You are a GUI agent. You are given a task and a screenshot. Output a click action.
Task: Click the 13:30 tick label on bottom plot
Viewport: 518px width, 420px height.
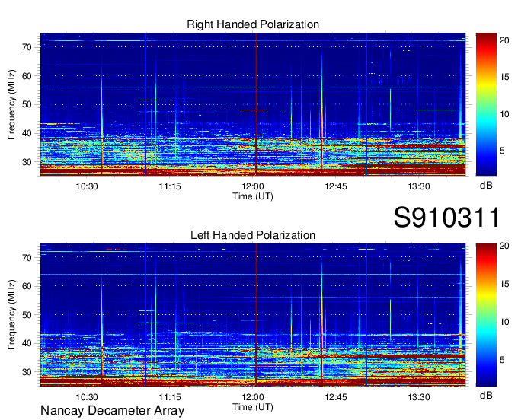coord(419,397)
